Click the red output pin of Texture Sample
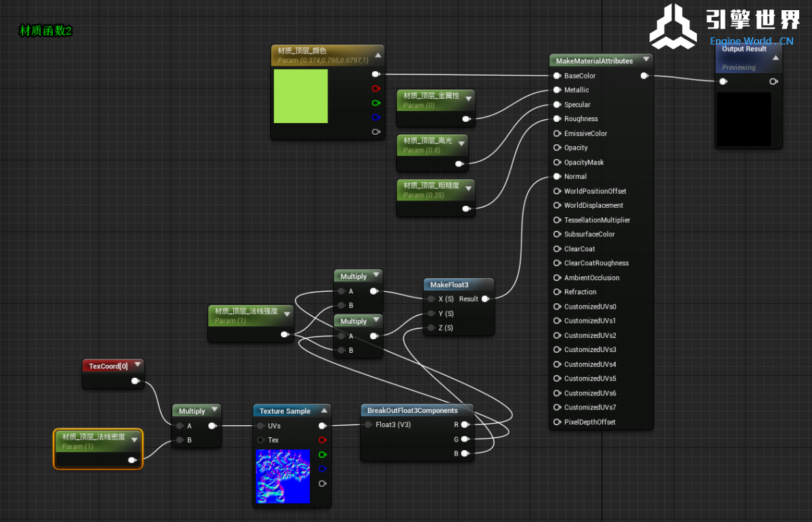This screenshot has height=522, width=812. coord(322,440)
